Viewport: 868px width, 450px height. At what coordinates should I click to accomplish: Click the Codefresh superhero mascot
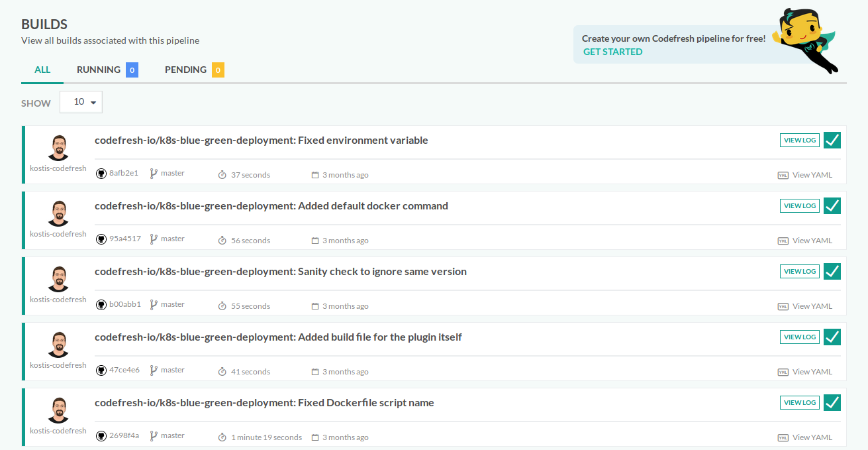(806, 38)
